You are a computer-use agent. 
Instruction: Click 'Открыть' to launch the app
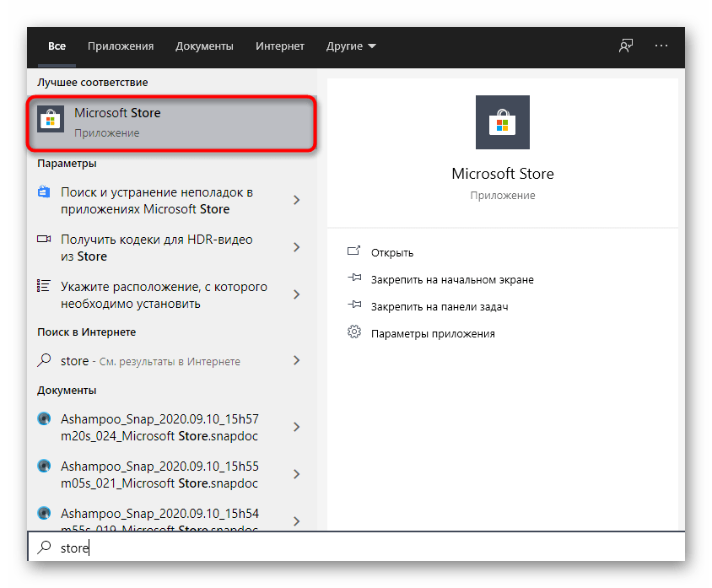[392, 252]
